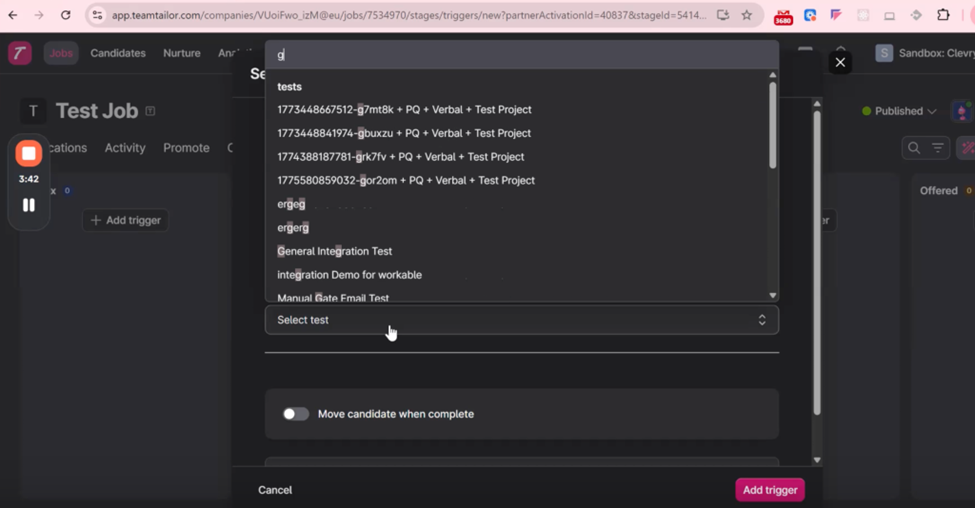975x508 pixels.
Task: Reload the page in the browser
Action: 65,15
